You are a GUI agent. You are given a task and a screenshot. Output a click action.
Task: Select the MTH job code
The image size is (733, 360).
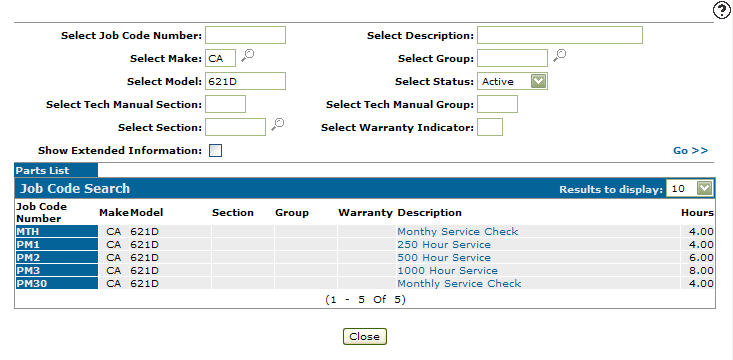[57, 231]
